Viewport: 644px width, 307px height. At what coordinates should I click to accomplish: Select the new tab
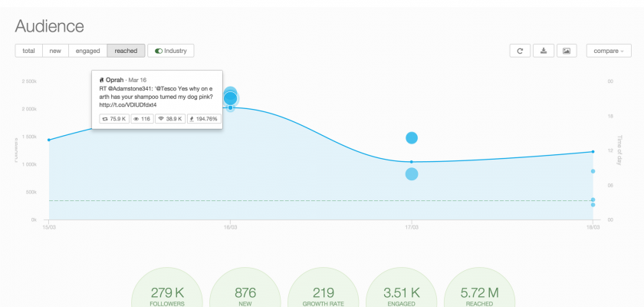[55, 51]
